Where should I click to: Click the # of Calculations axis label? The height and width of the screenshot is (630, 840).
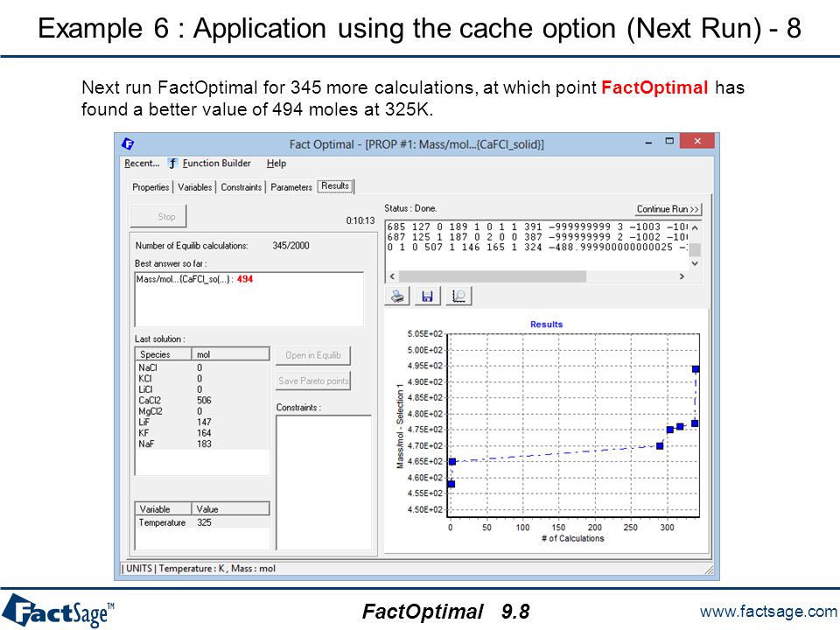point(572,538)
